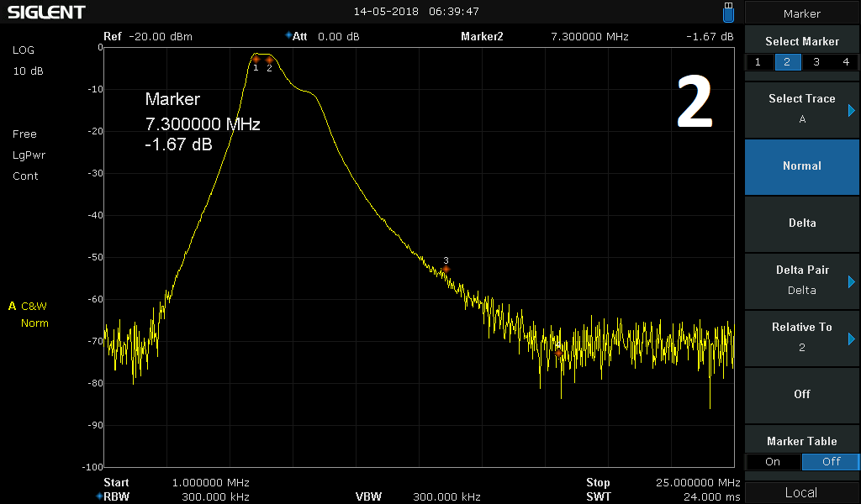This screenshot has width=861, height=504.
Task: Click the Start 1.000000 MHz value
Action: pos(210,483)
